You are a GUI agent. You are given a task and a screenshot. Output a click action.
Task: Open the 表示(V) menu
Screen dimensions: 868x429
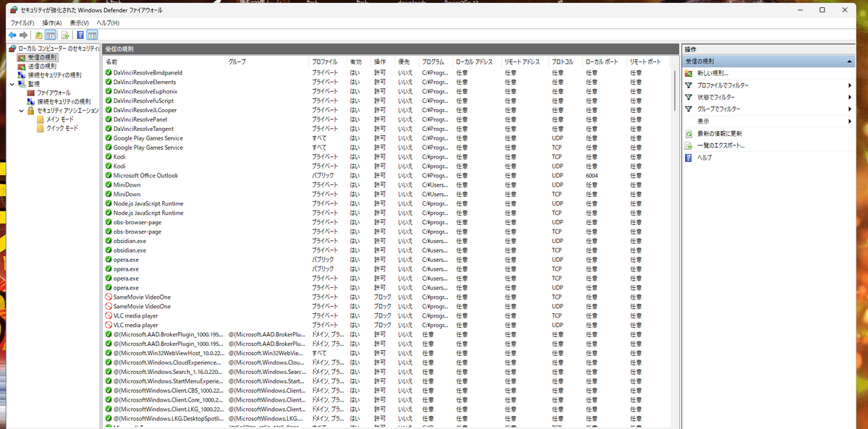(x=80, y=23)
